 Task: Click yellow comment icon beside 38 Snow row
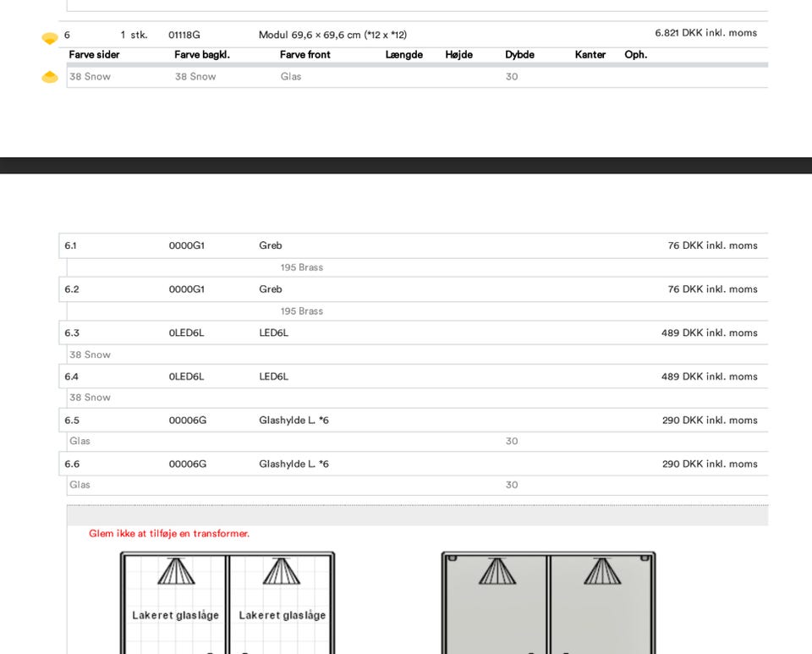click(50, 77)
